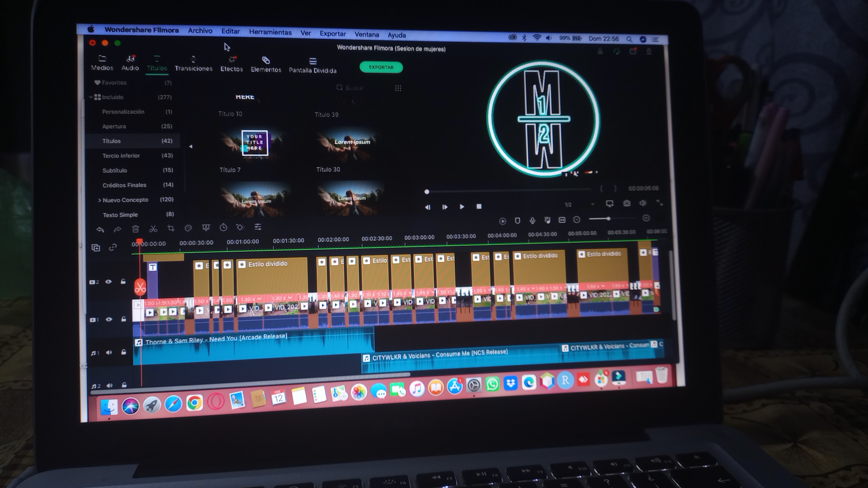Open WhatsApp from the dock

click(492, 384)
